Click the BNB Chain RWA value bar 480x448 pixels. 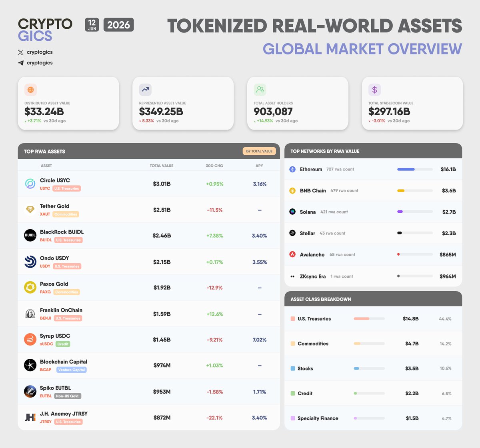click(x=415, y=190)
